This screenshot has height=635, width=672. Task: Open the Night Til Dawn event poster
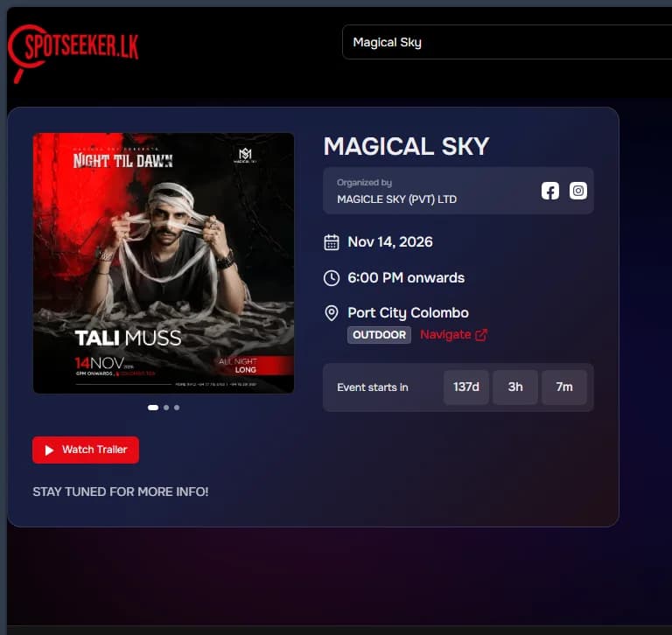[x=164, y=263]
